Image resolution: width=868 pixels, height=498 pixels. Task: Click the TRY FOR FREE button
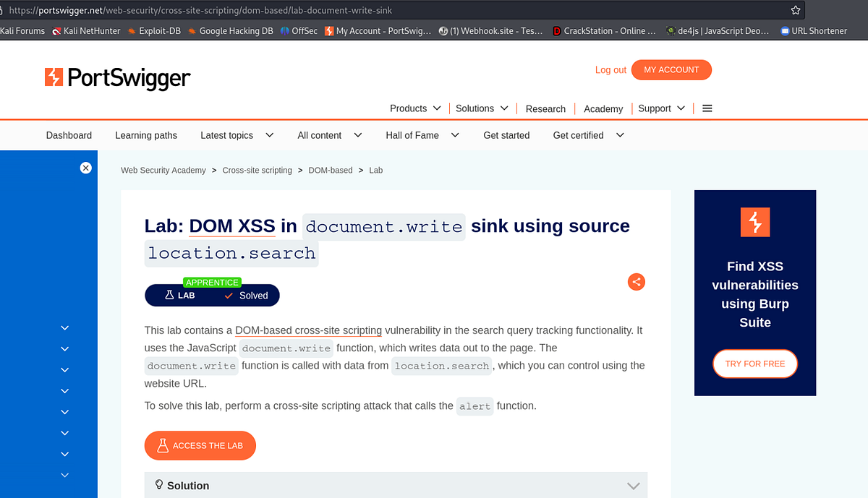(754, 364)
